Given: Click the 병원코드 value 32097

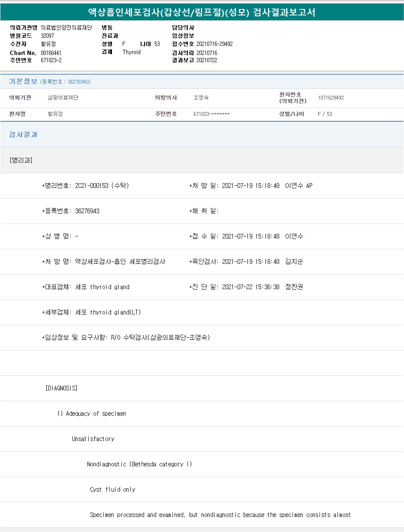Looking at the screenshot, I should [x=47, y=36].
